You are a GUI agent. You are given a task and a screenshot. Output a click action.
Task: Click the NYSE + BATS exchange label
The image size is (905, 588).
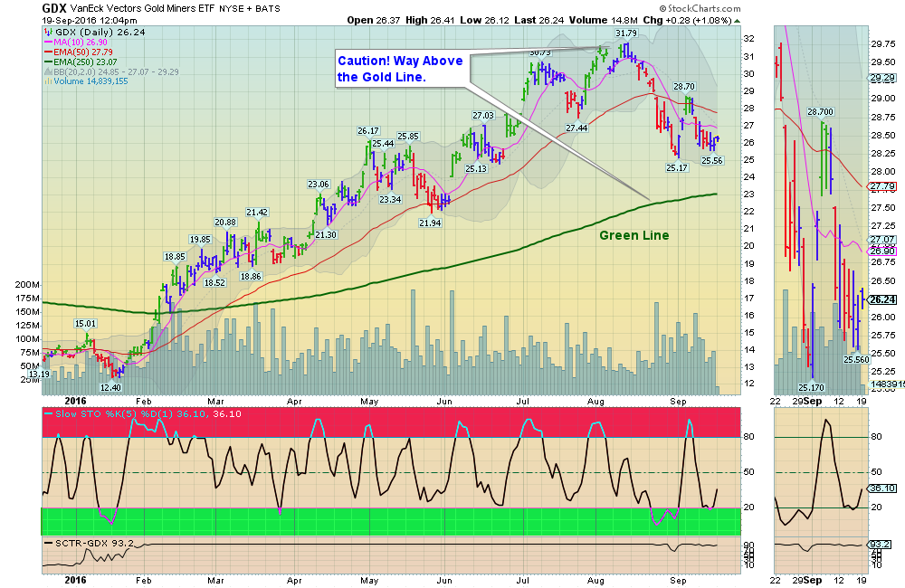[x=250, y=9]
